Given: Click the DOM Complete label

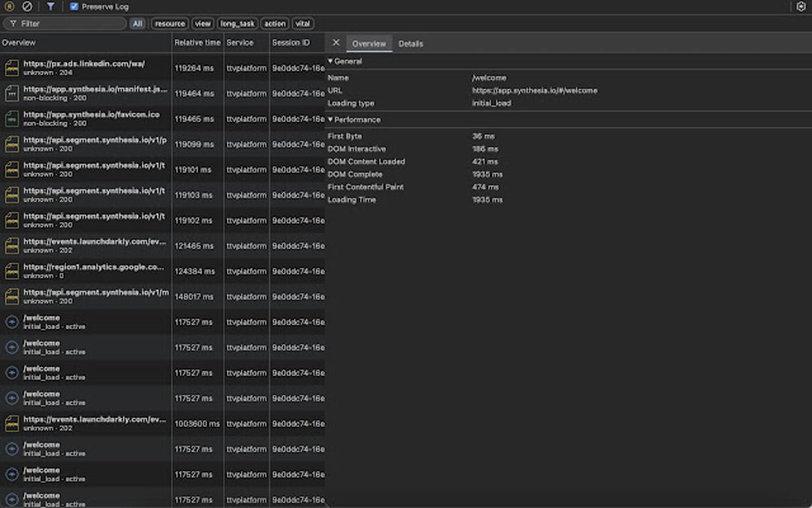Looking at the screenshot, I should pyautogui.click(x=355, y=174).
